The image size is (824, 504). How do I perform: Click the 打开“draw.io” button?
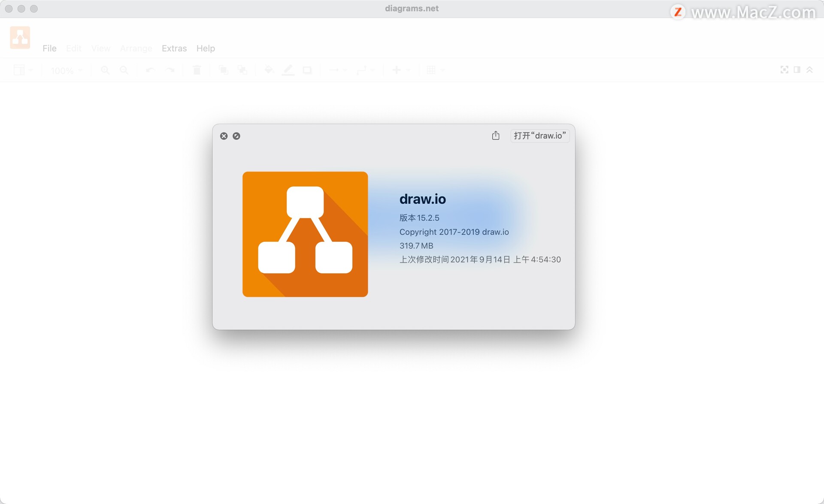pos(540,136)
